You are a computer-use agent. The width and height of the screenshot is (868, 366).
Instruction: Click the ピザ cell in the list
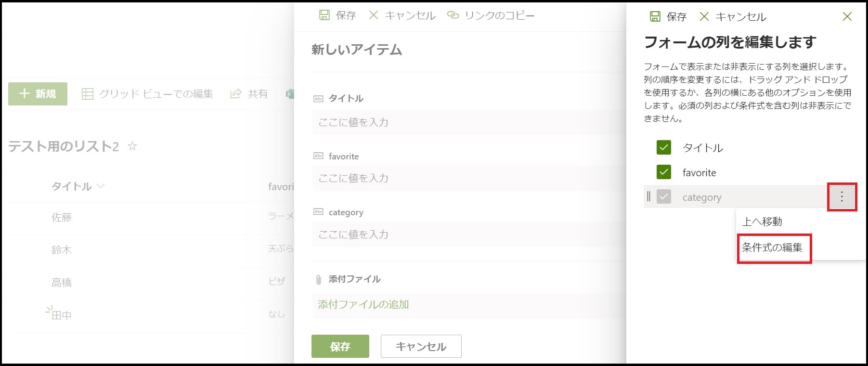pyautogui.click(x=277, y=281)
